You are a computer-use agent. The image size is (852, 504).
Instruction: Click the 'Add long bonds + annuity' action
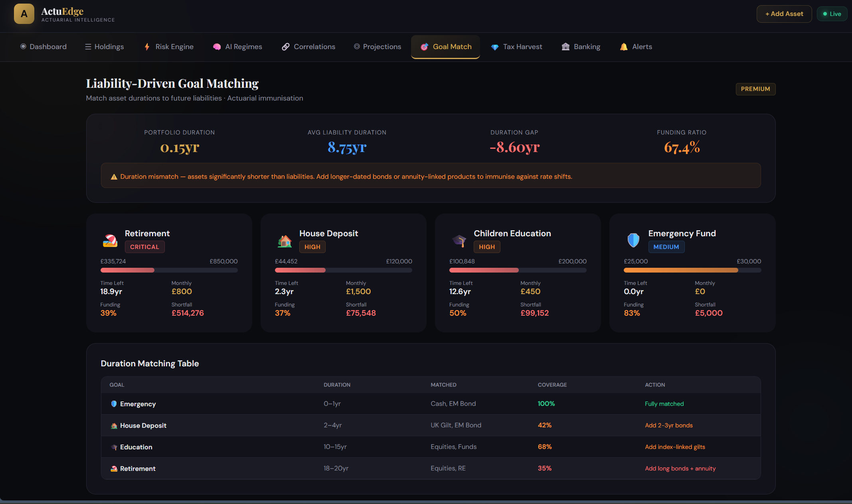(x=680, y=468)
